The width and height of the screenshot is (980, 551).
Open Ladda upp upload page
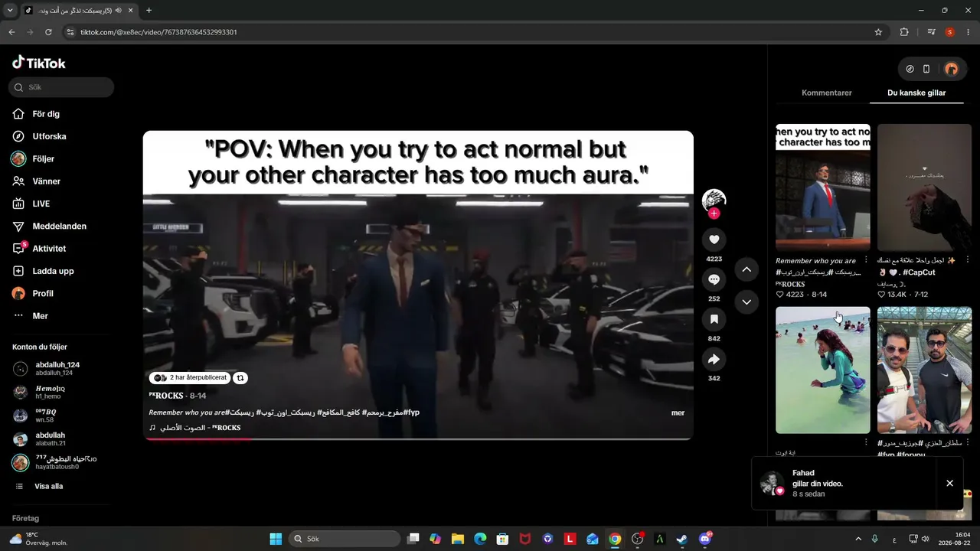click(53, 271)
